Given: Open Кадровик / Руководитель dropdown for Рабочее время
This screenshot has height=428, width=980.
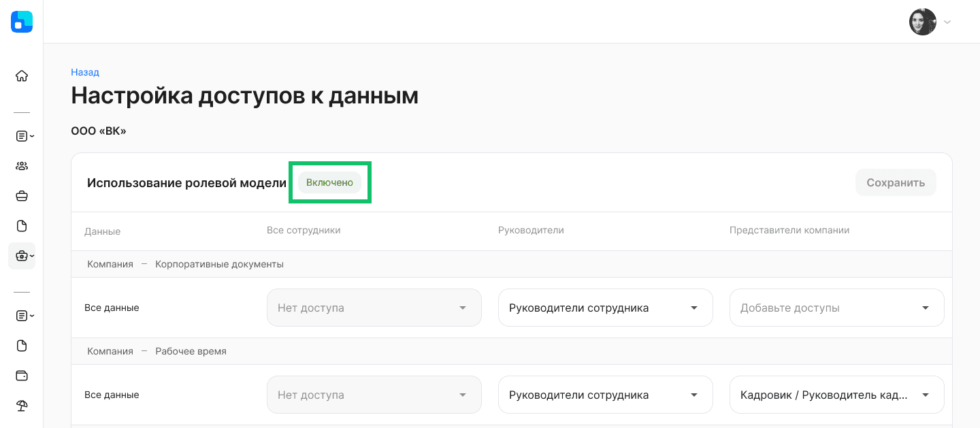Looking at the screenshot, I should coord(837,395).
